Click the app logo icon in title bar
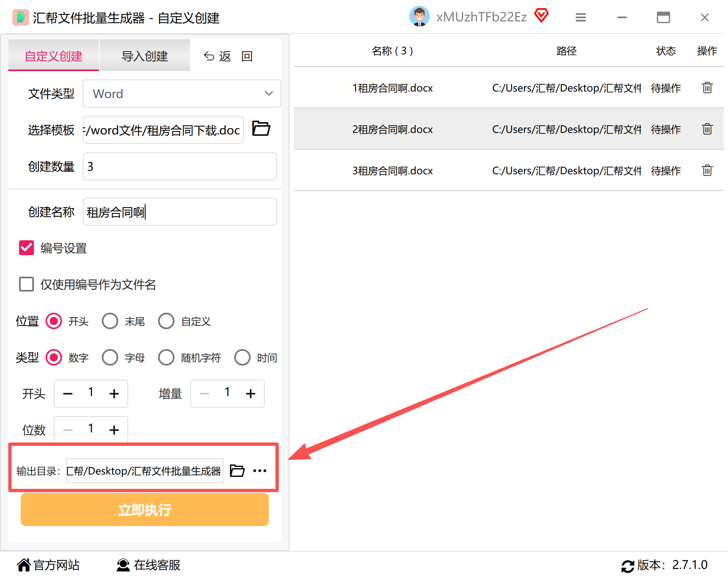Screen dimensions: 728x579 pos(20,17)
